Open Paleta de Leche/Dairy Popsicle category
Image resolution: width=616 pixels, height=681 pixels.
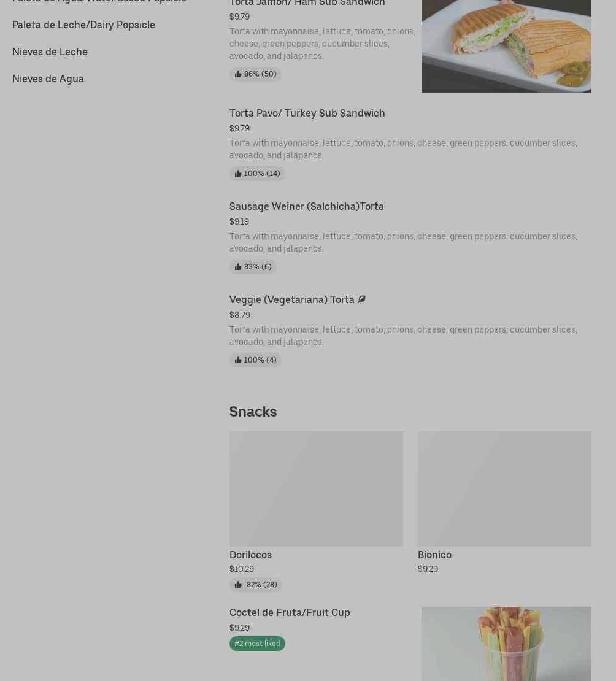(83, 25)
